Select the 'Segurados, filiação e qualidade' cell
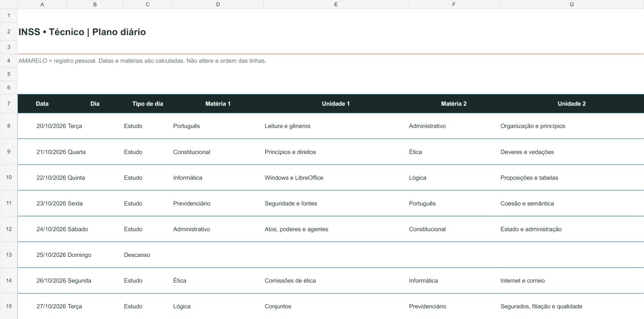The height and width of the screenshot is (319, 644). [572, 306]
